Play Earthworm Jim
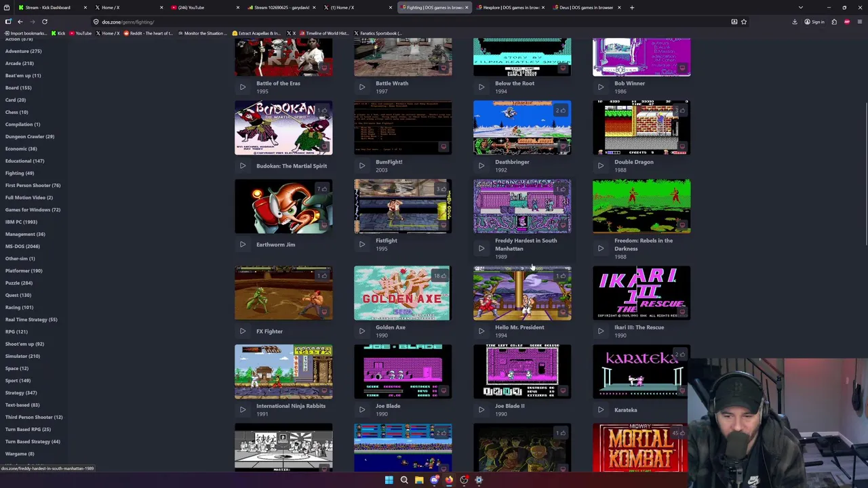Screen dimensions: 868x488 [243, 245]
